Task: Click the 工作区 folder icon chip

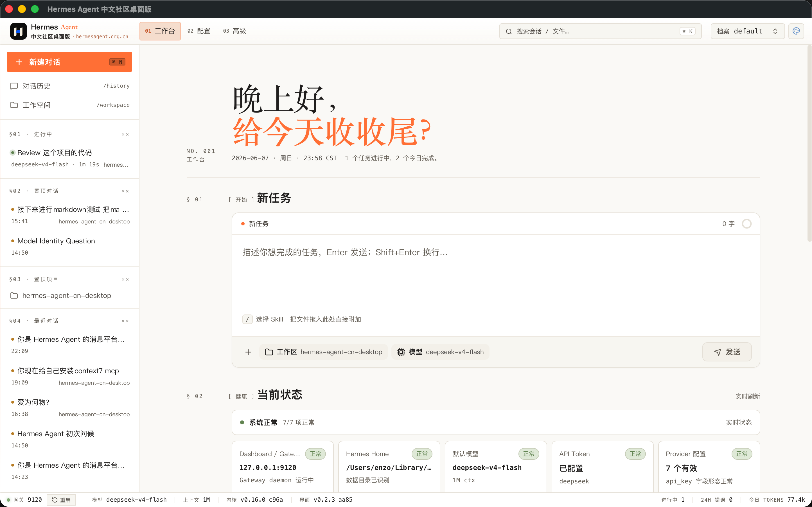Action: click(269, 352)
